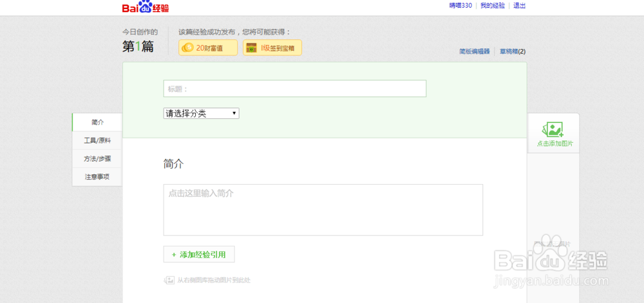The height and width of the screenshot is (303, 644).
Task: Click the treasure chest 签到宝箱 badge
Action: pyautogui.click(x=272, y=48)
